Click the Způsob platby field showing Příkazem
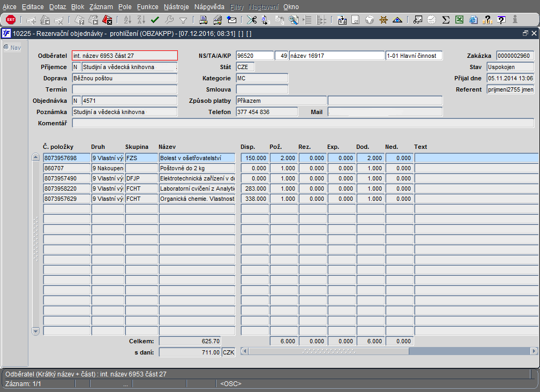 [x=281, y=101]
